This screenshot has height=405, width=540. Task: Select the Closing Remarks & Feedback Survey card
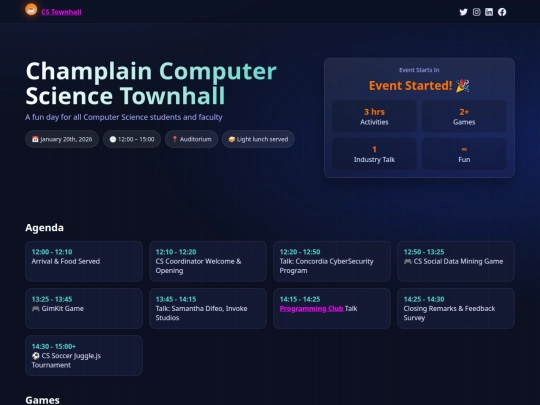(456, 309)
